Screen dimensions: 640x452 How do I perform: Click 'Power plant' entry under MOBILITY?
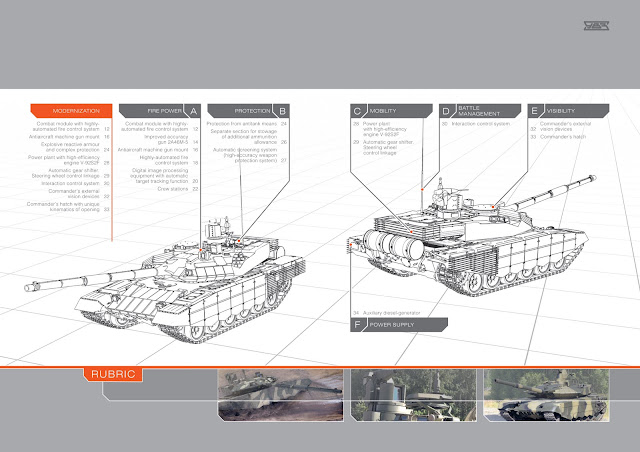[380, 129]
